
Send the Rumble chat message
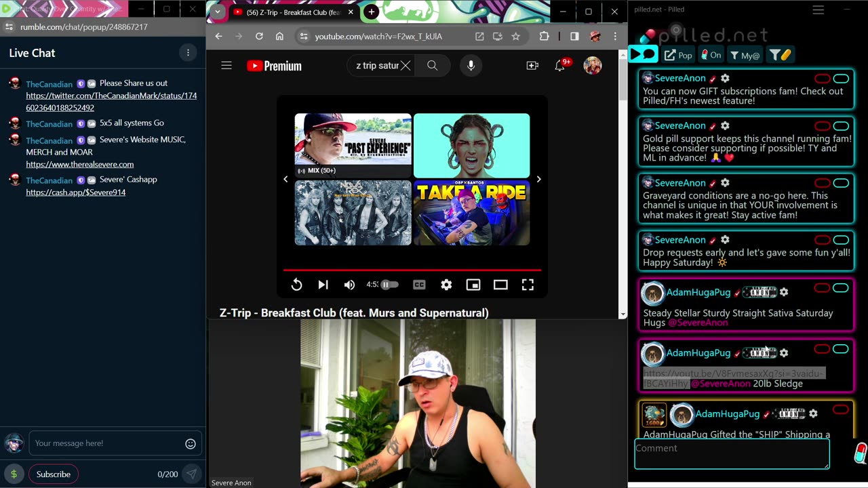pos(192,474)
